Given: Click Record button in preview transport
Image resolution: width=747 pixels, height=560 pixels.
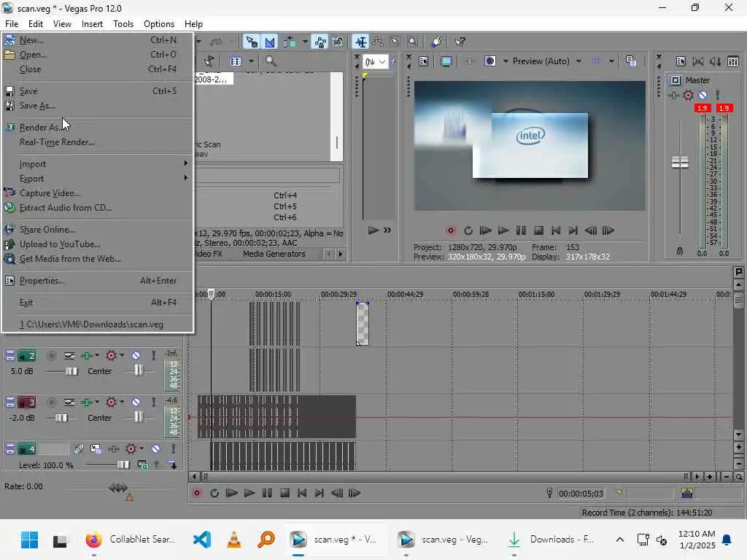Looking at the screenshot, I should [x=451, y=230].
